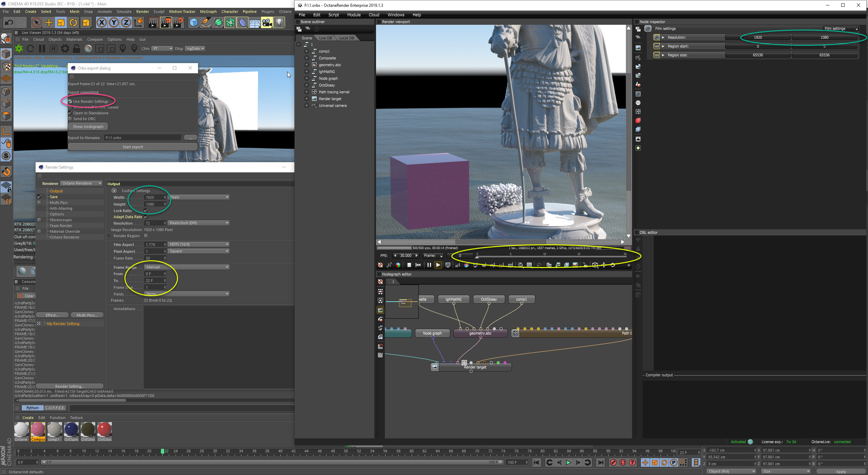Image resolution: width=868 pixels, height=475 pixels.
Task: Select the Move tool in Cinema 4D toolbar
Action: (48, 23)
